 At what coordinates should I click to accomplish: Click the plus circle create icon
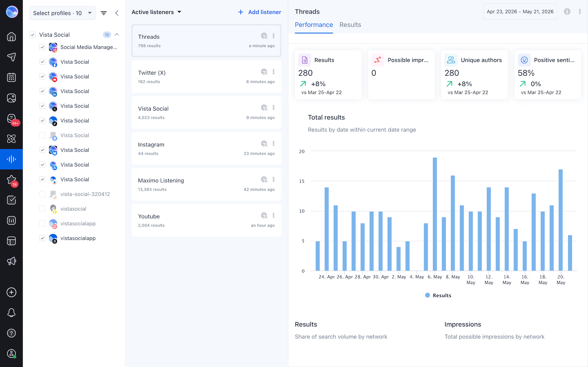11,292
